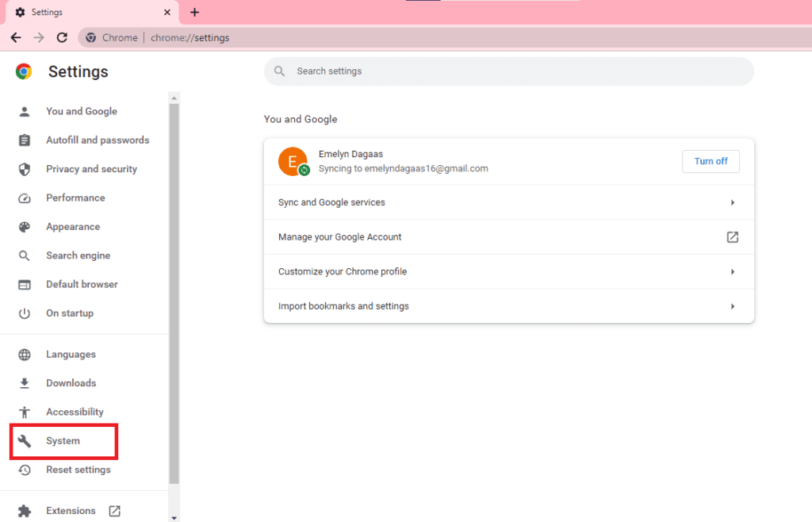
Task: Click the syncing email address text
Action: pyautogui.click(x=426, y=168)
